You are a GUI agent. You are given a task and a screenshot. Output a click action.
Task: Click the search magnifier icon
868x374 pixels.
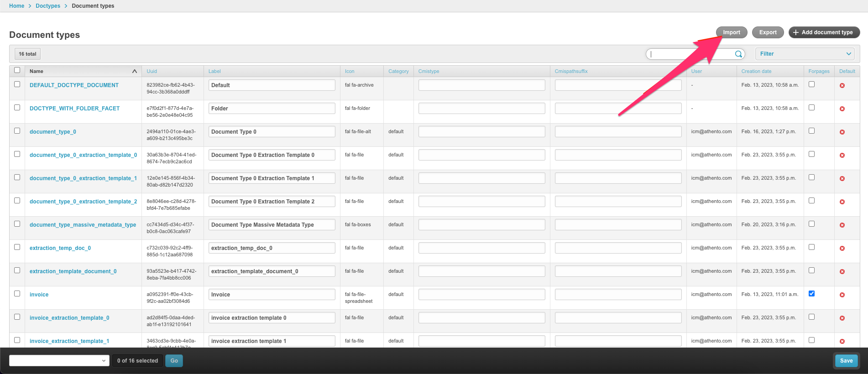coord(738,54)
